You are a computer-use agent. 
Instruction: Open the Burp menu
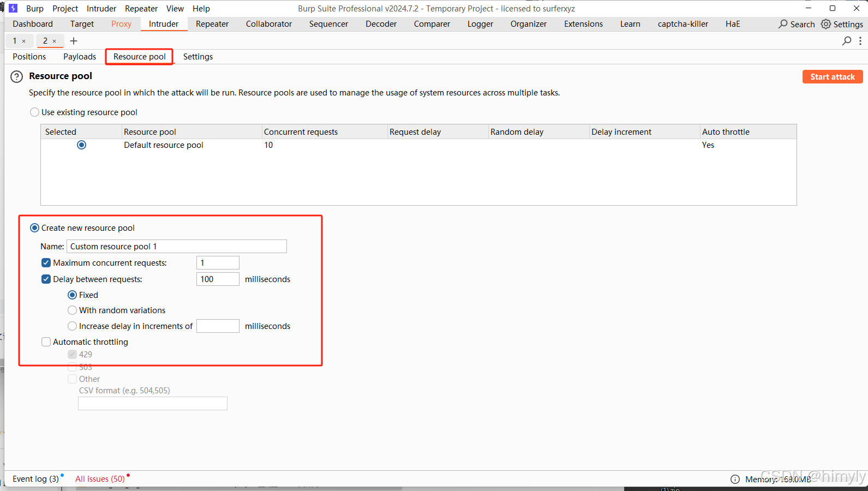[x=35, y=9]
